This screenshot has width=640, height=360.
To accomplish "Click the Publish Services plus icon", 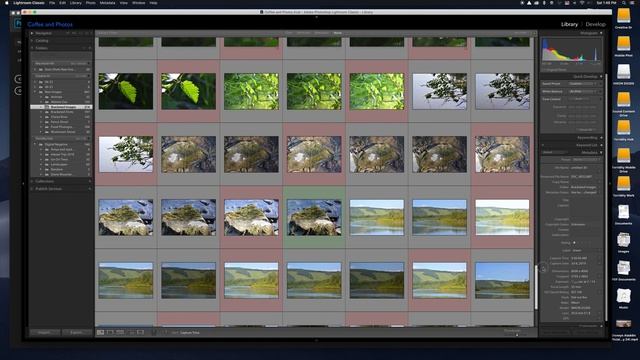I will pyautogui.click(x=90, y=189).
